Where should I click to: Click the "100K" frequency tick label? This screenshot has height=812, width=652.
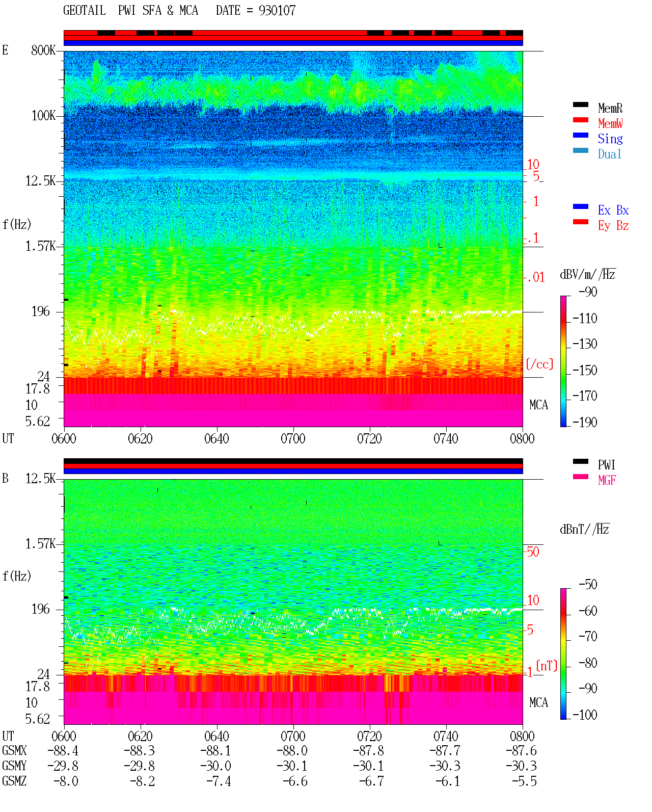[43, 116]
